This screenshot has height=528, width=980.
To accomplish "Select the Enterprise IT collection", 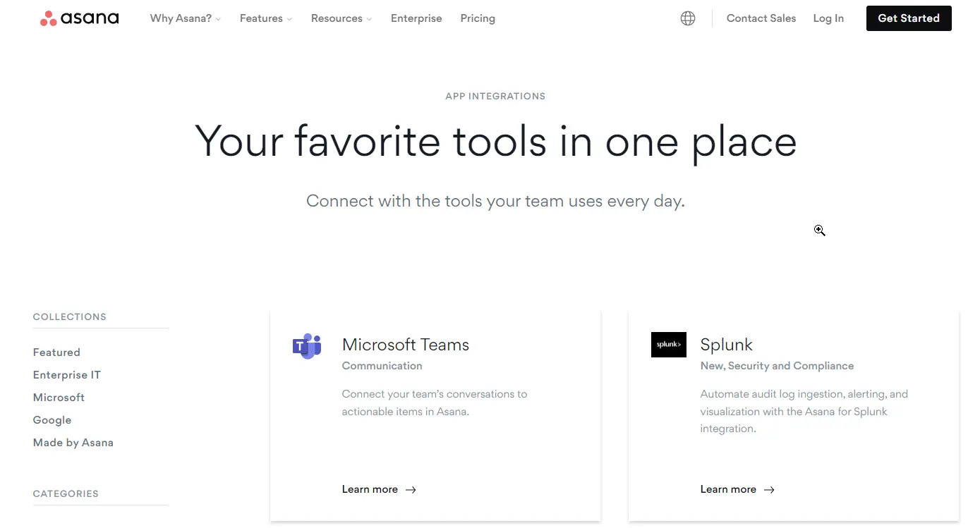I will pos(67,375).
